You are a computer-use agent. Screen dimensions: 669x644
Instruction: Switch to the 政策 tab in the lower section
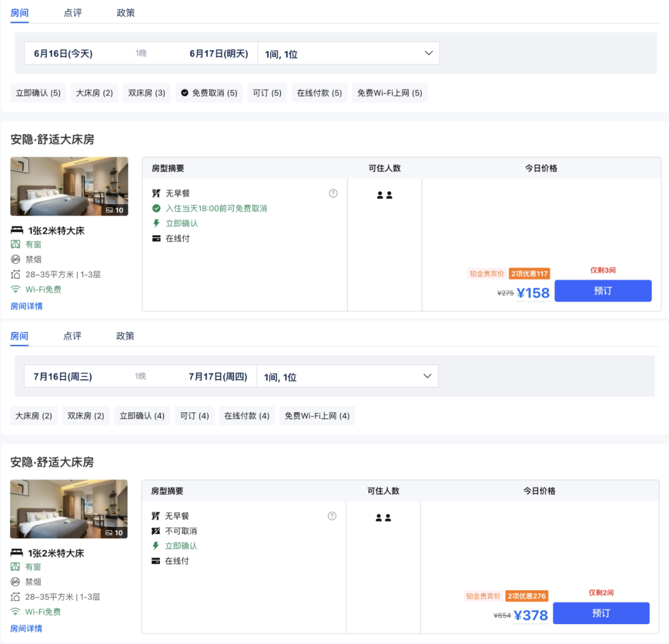tap(125, 336)
